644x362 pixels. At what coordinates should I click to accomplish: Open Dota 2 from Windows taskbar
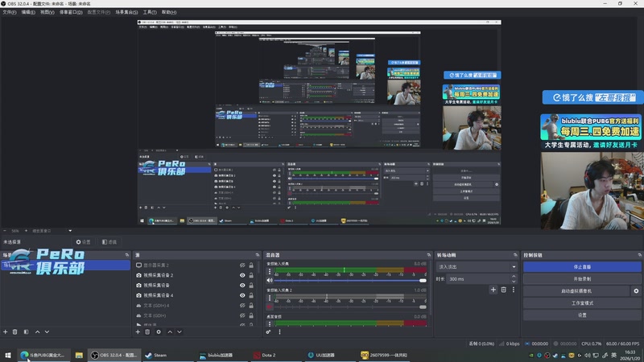(276, 355)
